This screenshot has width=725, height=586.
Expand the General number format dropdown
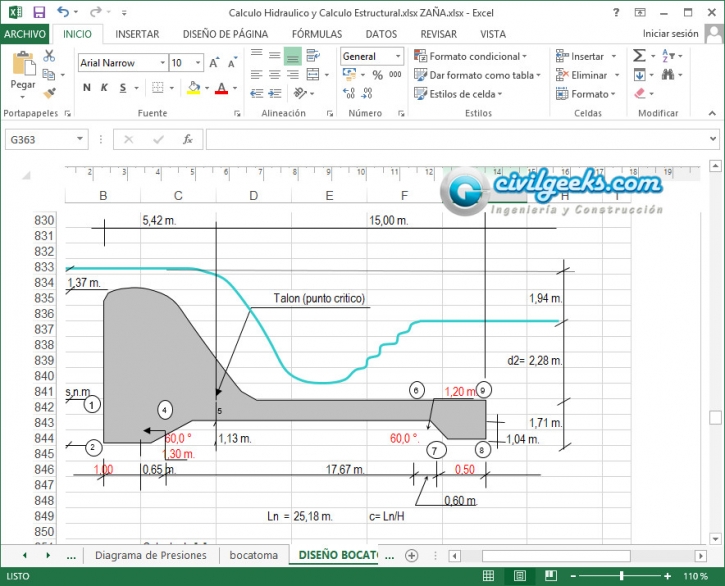coord(397,57)
